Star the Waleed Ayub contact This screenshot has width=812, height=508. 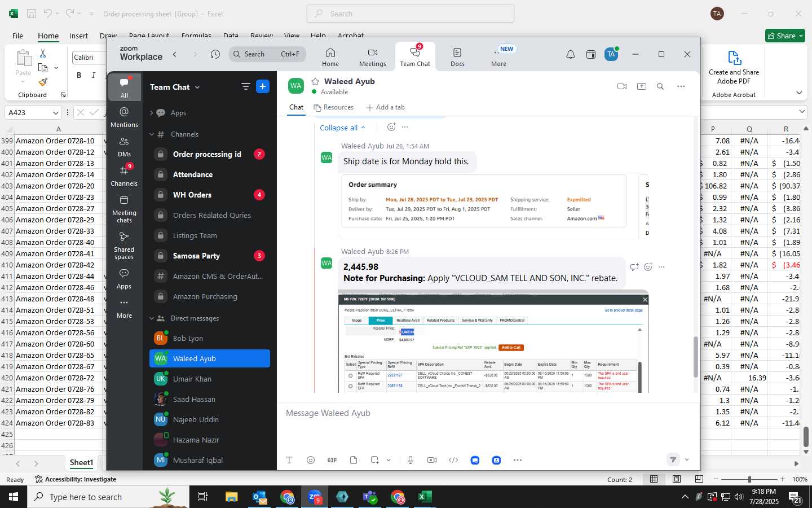[315, 81]
